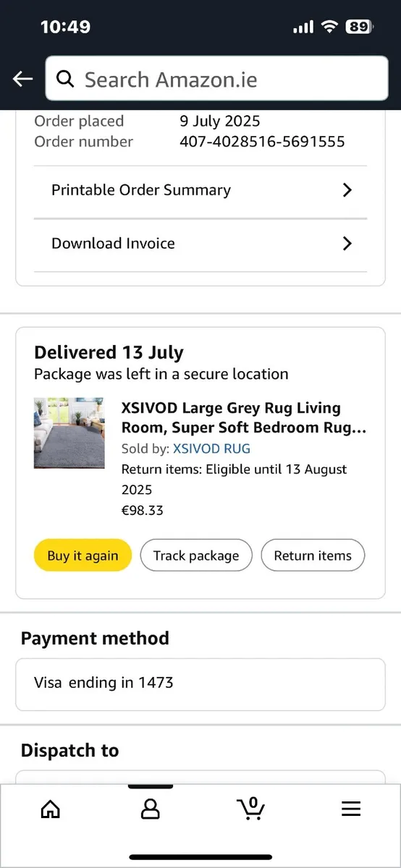Open the Home tab icon
This screenshot has height=868, width=401.
(x=50, y=809)
